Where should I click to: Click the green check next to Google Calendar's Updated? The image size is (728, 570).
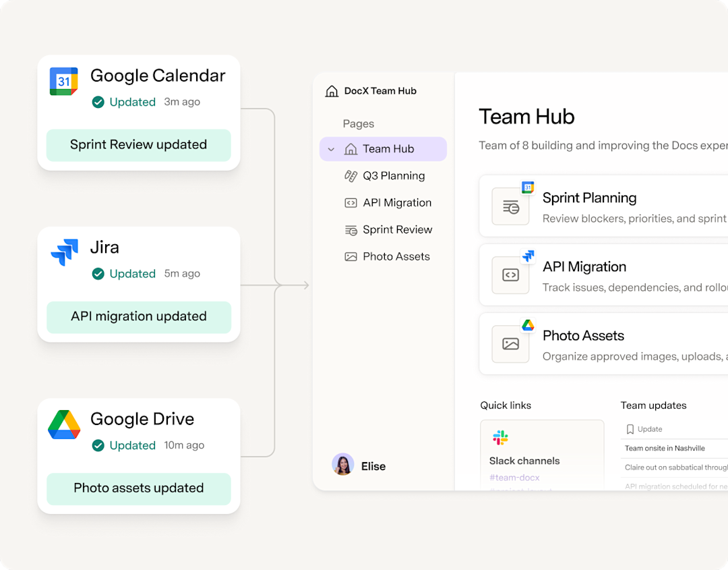click(x=98, y=102)
